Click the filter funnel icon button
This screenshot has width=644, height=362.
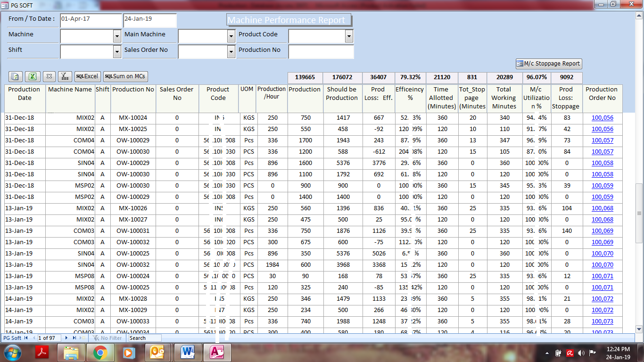(65, 76)
